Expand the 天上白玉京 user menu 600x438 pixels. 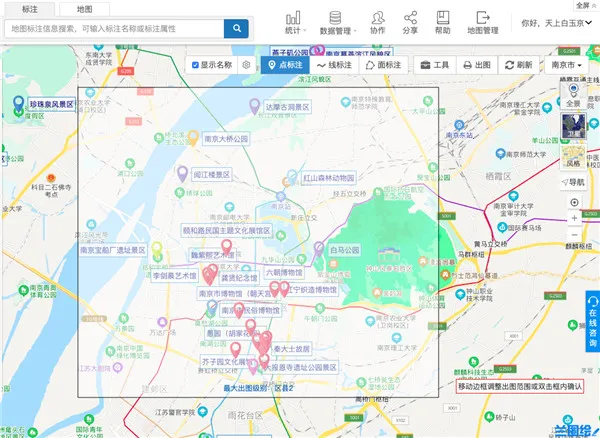click(x=556, y=23)
